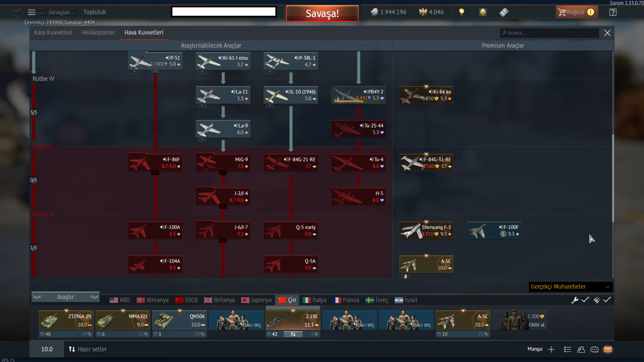Screen dimensions: 644x362
Task: Select the P-51 aircraft card
Action: (x=155, y=61)
